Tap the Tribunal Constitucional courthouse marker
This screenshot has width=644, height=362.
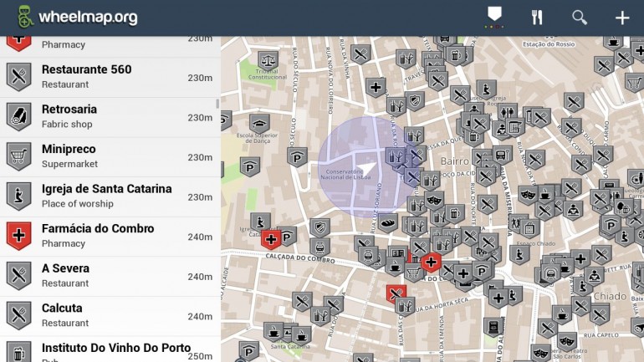click(x=268, y=61)
